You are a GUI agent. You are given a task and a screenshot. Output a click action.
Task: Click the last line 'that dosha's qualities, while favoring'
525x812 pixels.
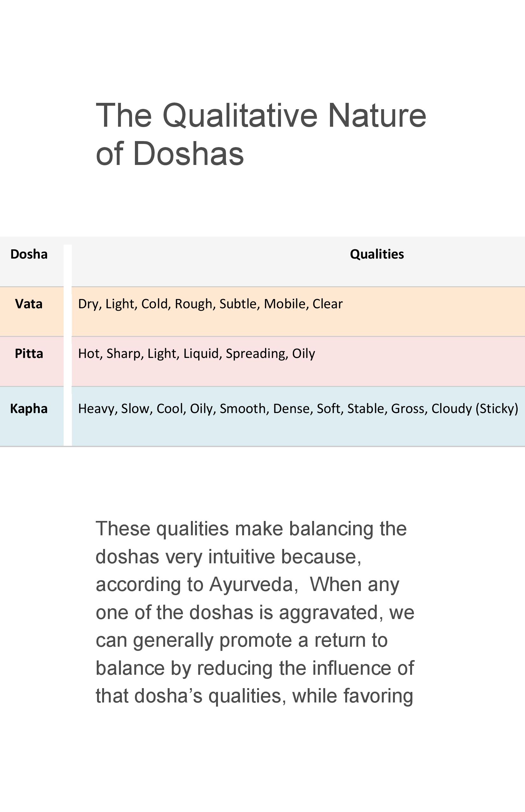[254, 696]
